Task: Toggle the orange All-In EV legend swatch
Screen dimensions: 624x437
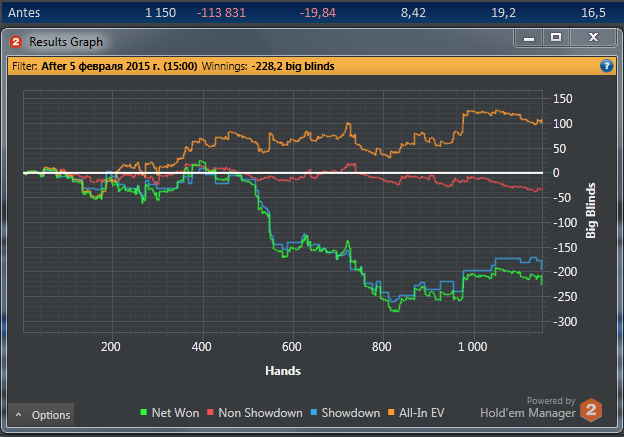Action: 391,412
